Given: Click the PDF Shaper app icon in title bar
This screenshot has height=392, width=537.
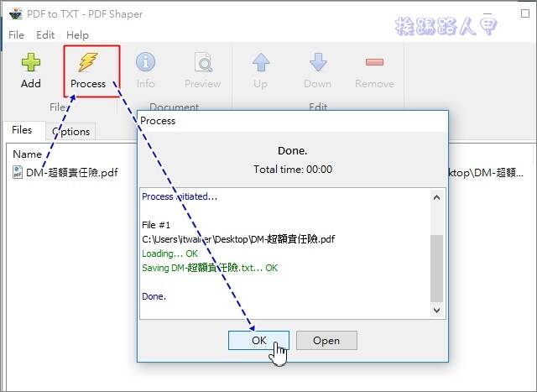Looking at the screenshot, I should click(x=15, y=14).
